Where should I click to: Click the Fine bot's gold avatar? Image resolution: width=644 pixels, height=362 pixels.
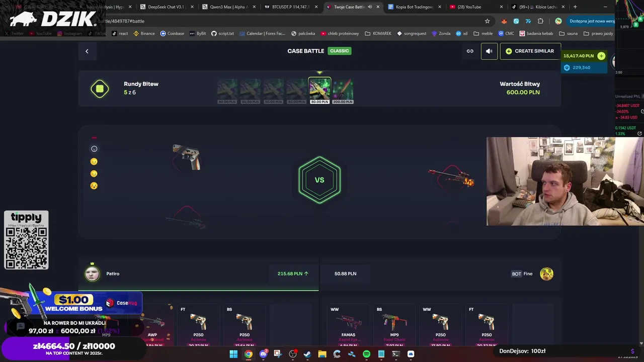[x=546, y=274]
